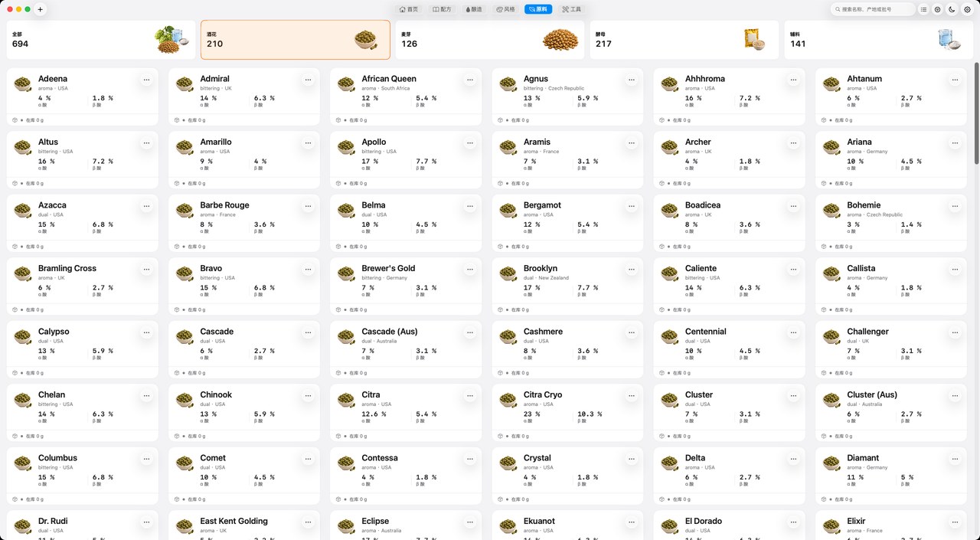Click the inventory box icon on Altus card
The height and width of the screenshot is (540, 980).
pos(15,183)
